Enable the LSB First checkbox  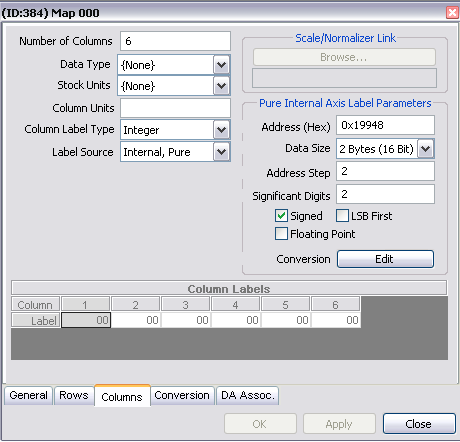tap(342, 216)
